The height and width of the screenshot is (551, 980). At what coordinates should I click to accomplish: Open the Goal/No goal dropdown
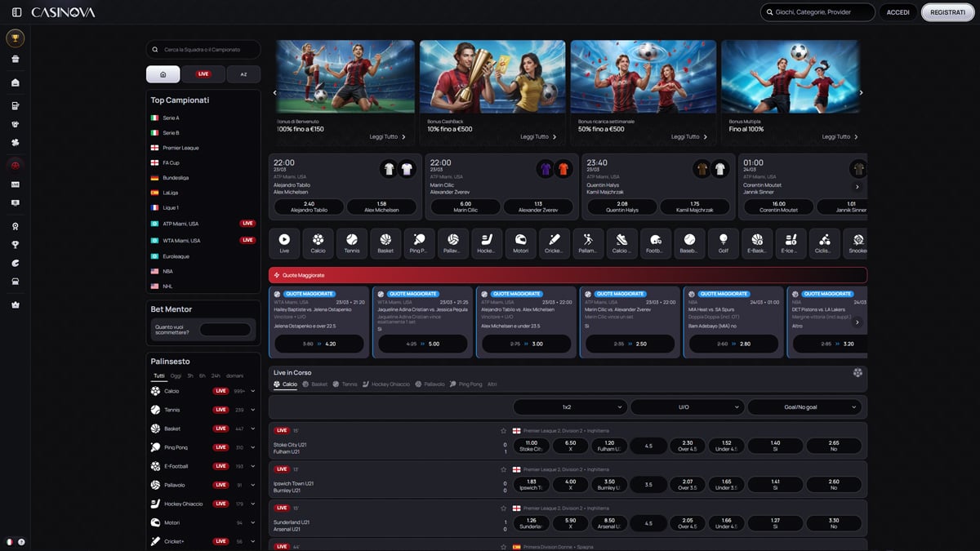805,407
